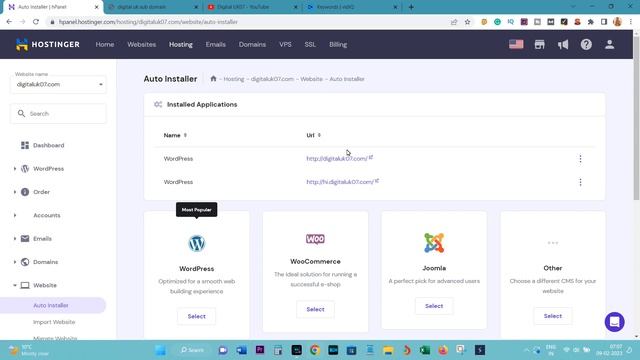This screenshot has width=640, height=360.
Task: Select WooCommerce for installation
Action: [x=316, y=309]
